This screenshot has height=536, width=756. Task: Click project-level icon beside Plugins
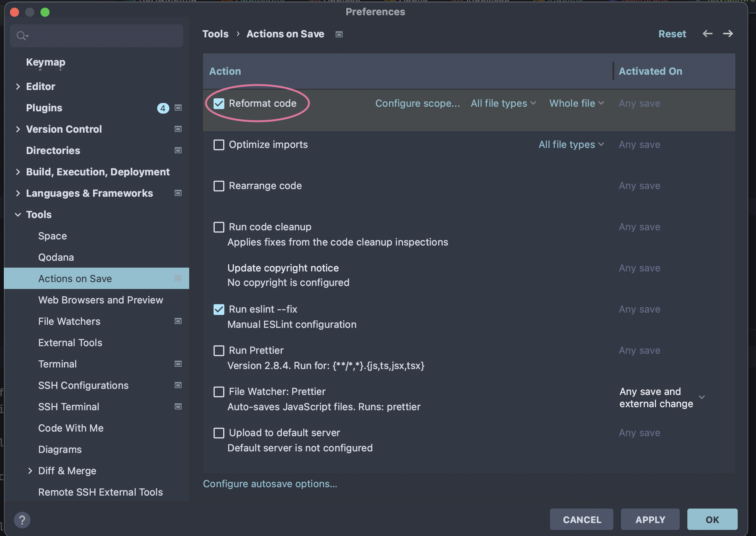click(x=178, y=108)
